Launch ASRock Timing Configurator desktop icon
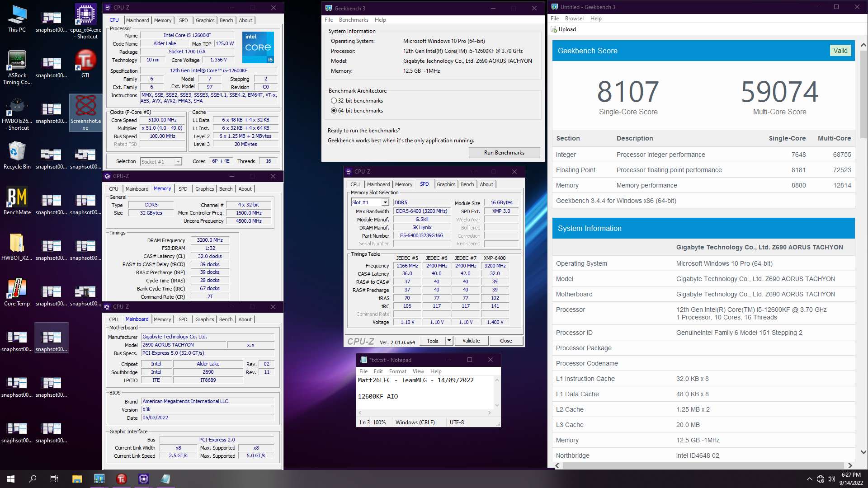868x488 pixels. coord(17,67)
